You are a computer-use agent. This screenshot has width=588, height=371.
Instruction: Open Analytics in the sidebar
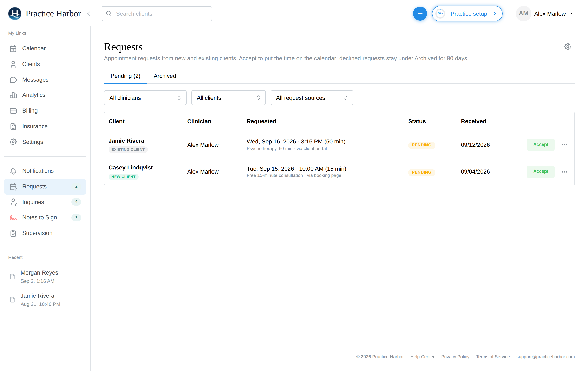point(45,95)
